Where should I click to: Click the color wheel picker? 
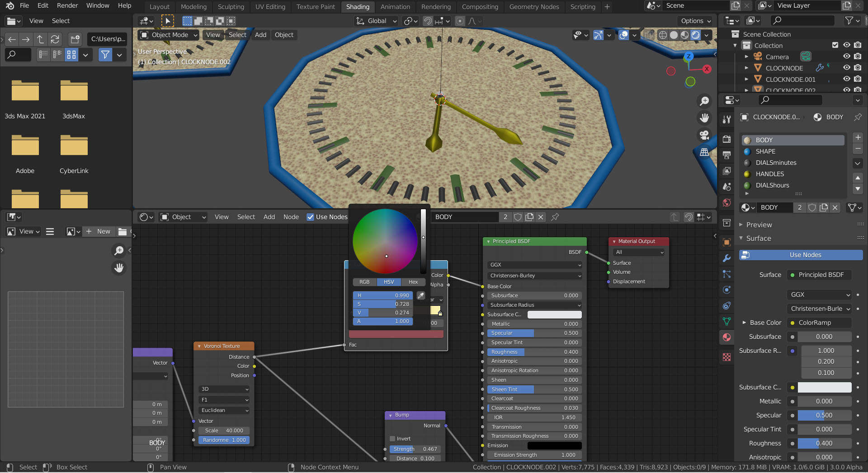pos(385,241)
